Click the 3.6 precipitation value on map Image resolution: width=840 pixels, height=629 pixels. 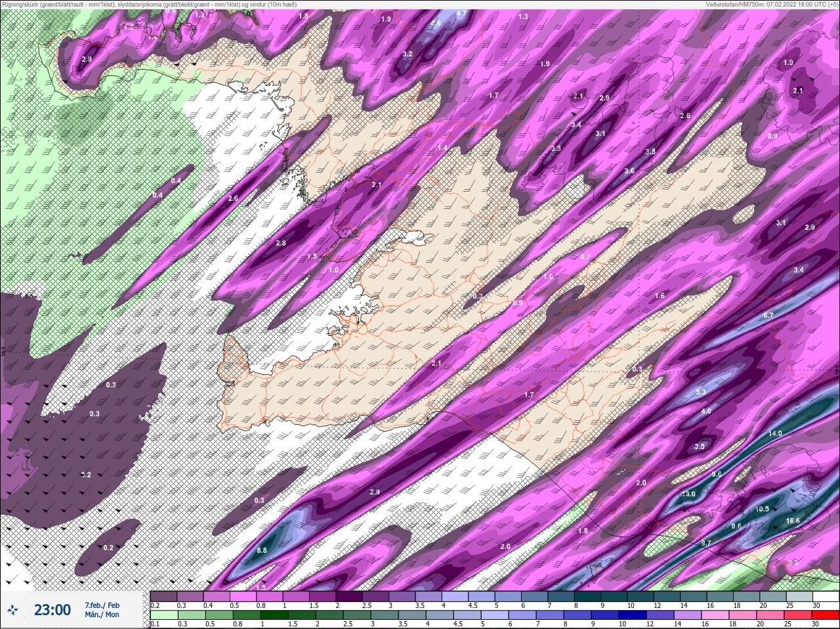pyautogui.click(x=629, y=171)
